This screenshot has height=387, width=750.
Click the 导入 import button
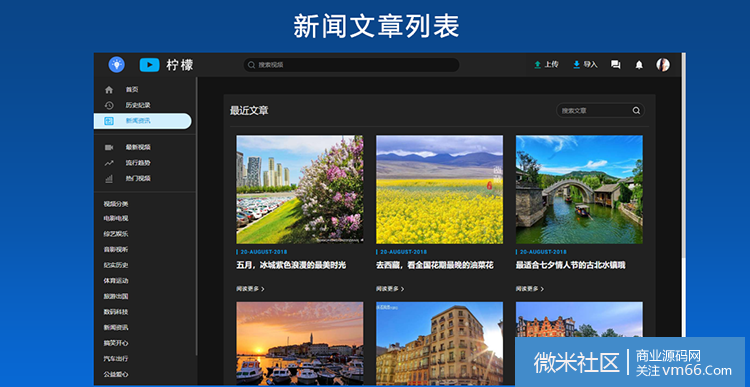click(585, 65)
